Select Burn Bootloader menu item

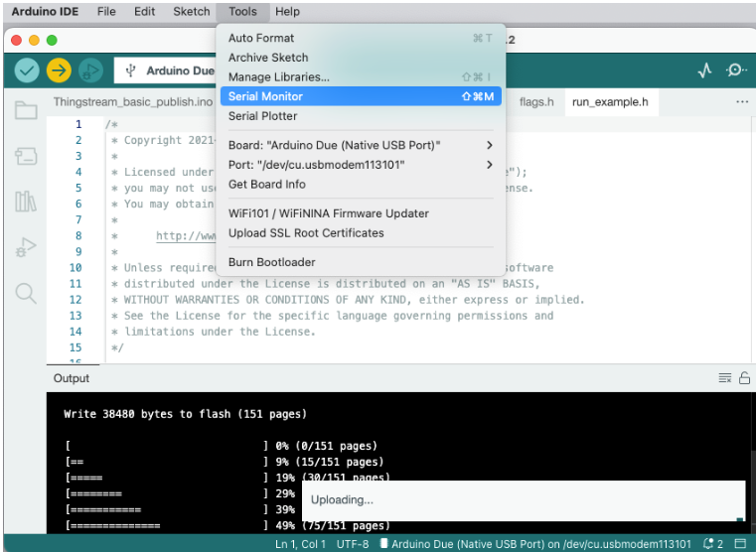click(361, 262)
